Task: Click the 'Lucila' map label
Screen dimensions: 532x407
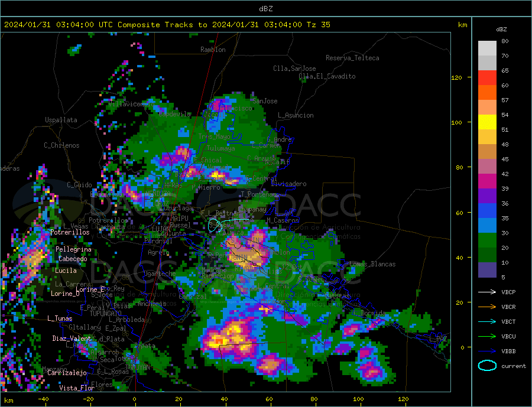Action: (x=66, y=271)
